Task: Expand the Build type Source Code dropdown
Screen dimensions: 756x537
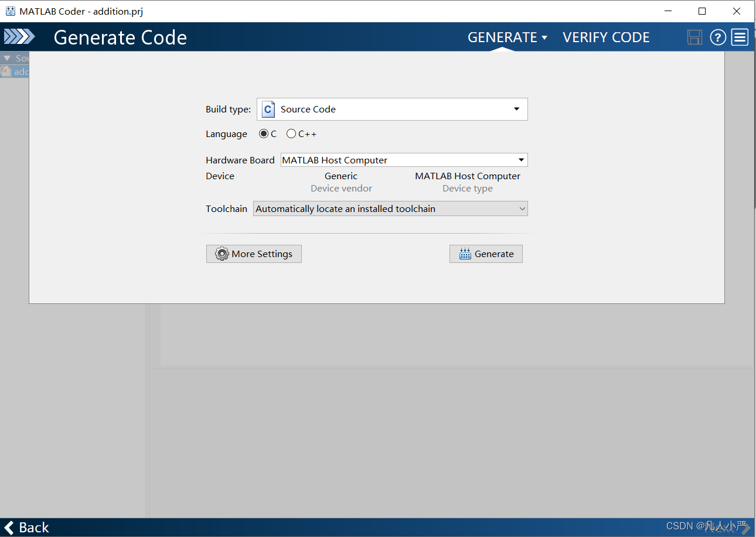Action: point(392,109)
